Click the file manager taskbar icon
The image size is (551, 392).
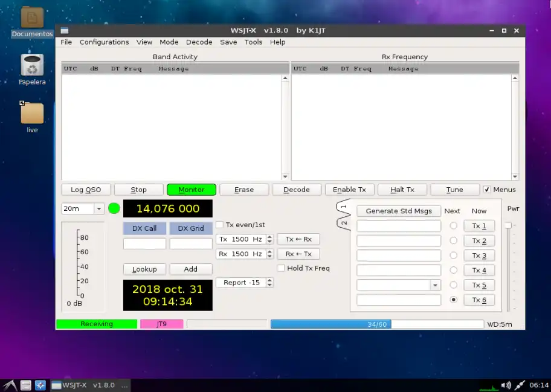pos(25,385)
